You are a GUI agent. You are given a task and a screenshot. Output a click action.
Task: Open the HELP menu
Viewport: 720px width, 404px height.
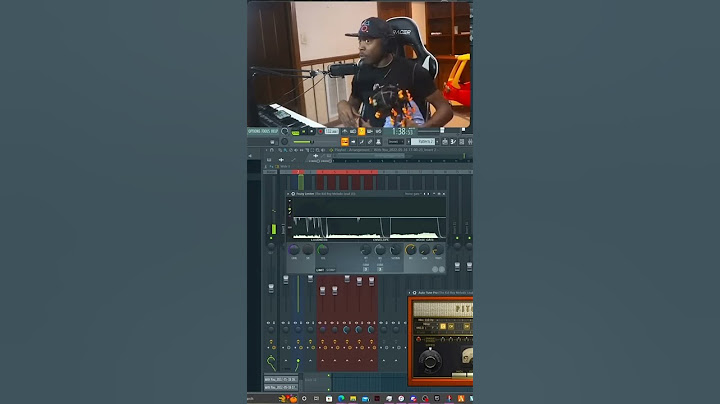tap(274, 131)
